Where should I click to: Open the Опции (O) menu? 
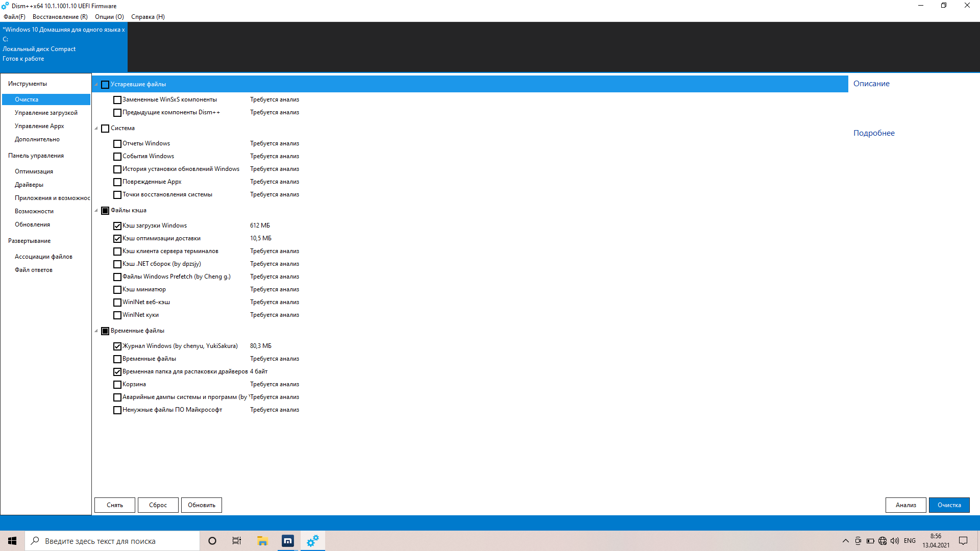tap(109, 17)
